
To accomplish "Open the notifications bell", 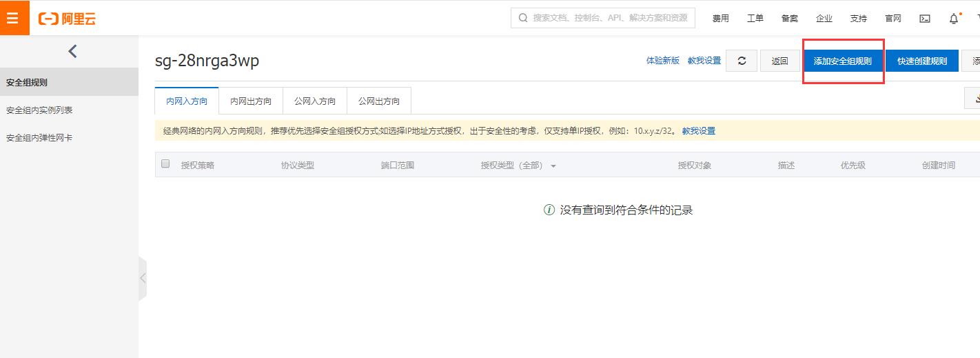I will point(954,19).
